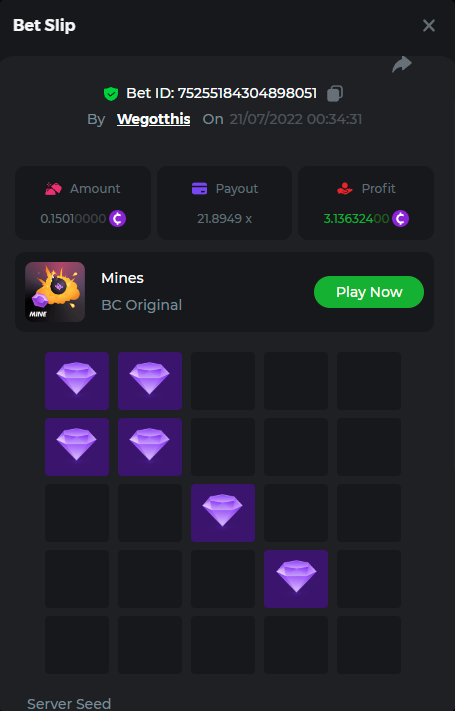Click the empty top-right grid tile
The height and width of the screenshot is (711, 455).
pyautogui.click(x=369, y=381)
